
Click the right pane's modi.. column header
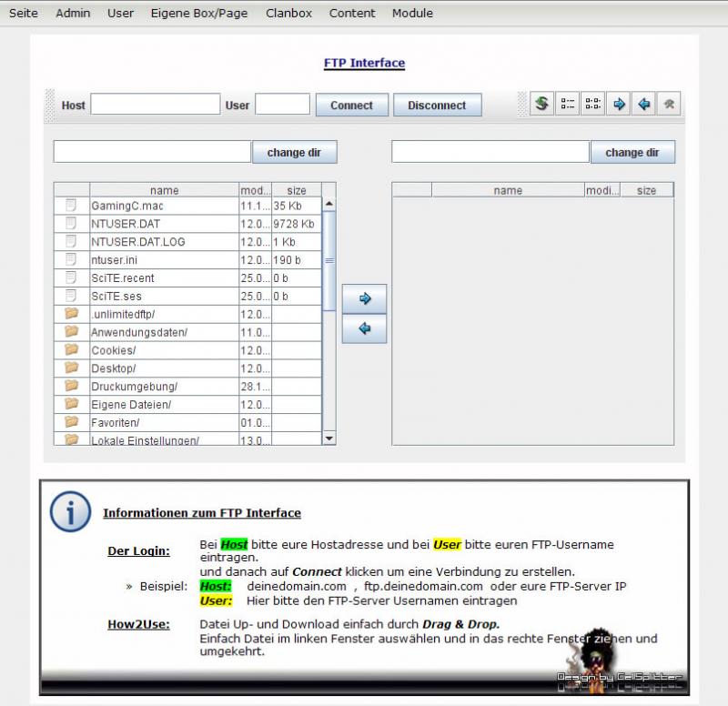click(x=602, y=190)
